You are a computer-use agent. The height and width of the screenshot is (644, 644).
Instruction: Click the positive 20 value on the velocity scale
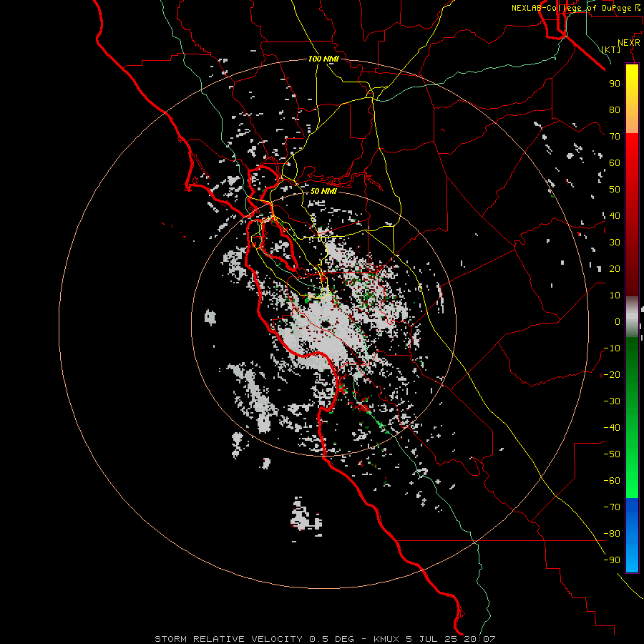pos(615,269)
